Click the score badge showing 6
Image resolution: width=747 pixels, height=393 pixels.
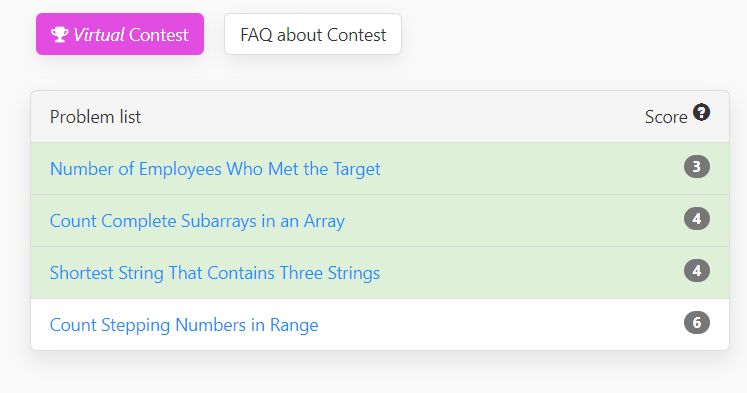click(x=697, y=322)
